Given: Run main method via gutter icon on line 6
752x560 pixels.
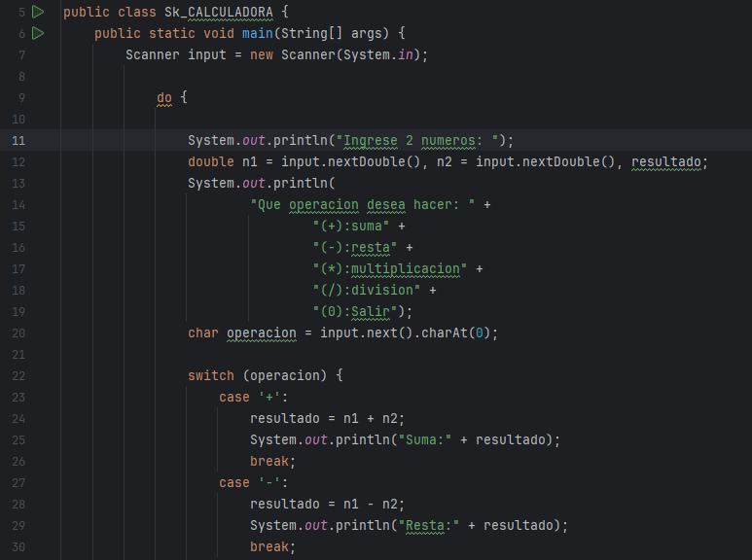Looking at the screenshot, I should point(38,33).
